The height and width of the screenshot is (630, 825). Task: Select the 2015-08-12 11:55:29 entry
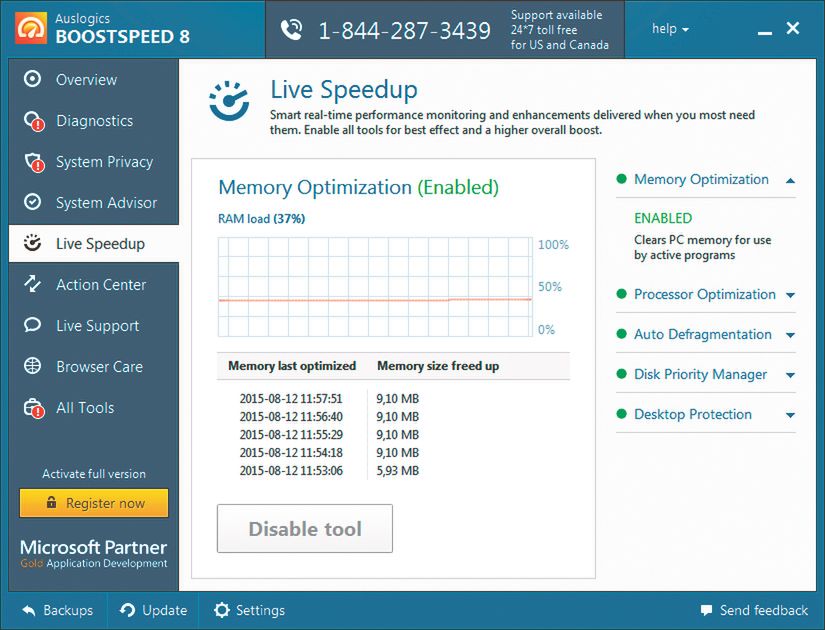click(x=291, y=434)
